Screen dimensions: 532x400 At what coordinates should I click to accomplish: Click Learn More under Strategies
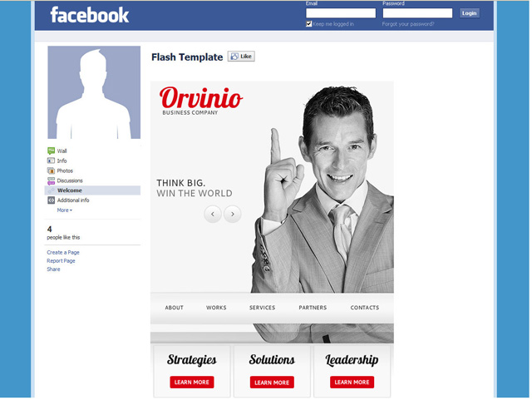point(192,383)
